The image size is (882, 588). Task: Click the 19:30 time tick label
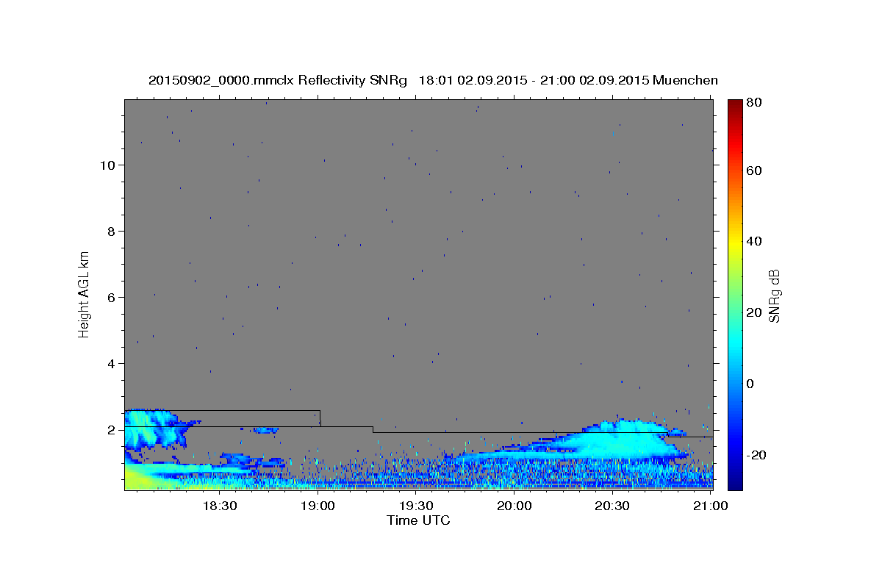(x=416, y=506)
